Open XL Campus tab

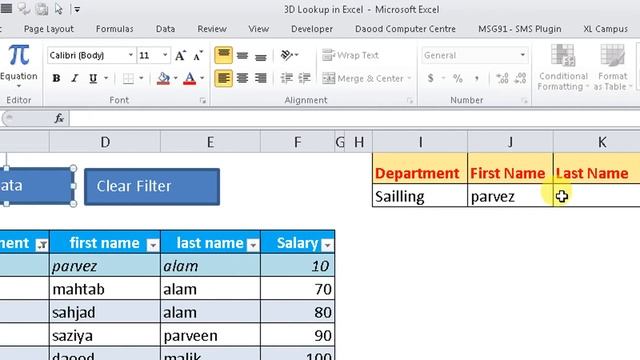click(605, 29)
